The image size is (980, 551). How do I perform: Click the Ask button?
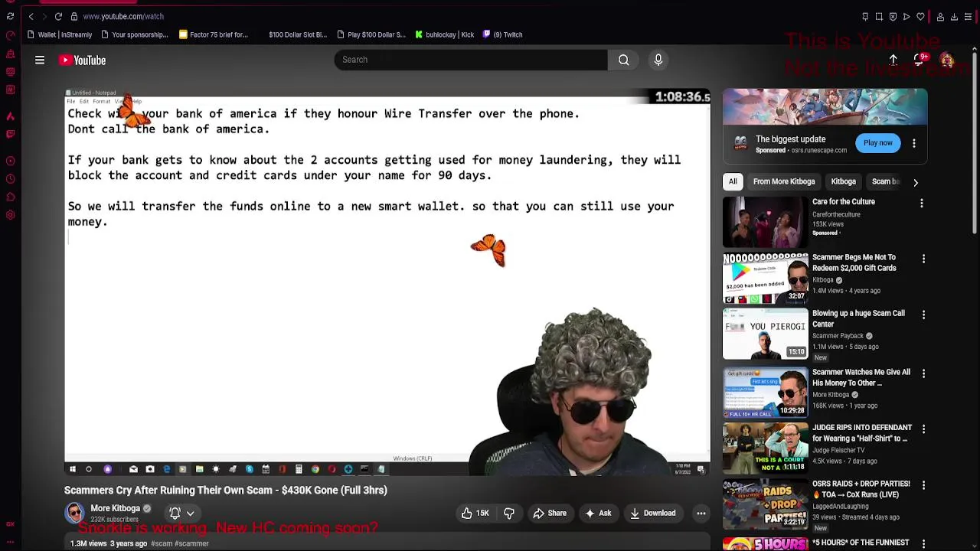tap(598, 514)
